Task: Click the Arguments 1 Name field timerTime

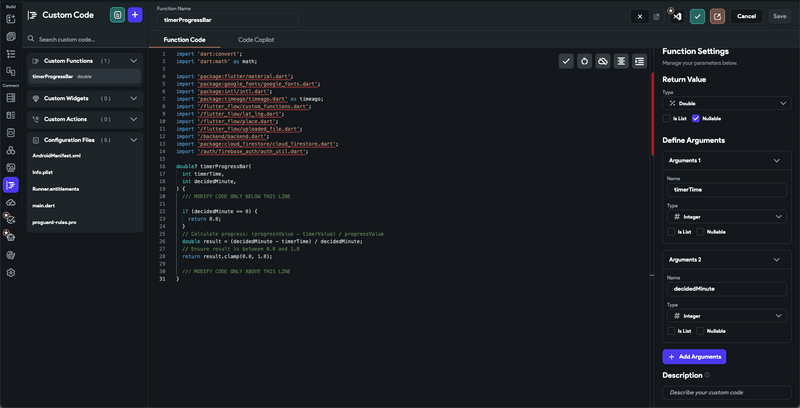Action: 727,190
